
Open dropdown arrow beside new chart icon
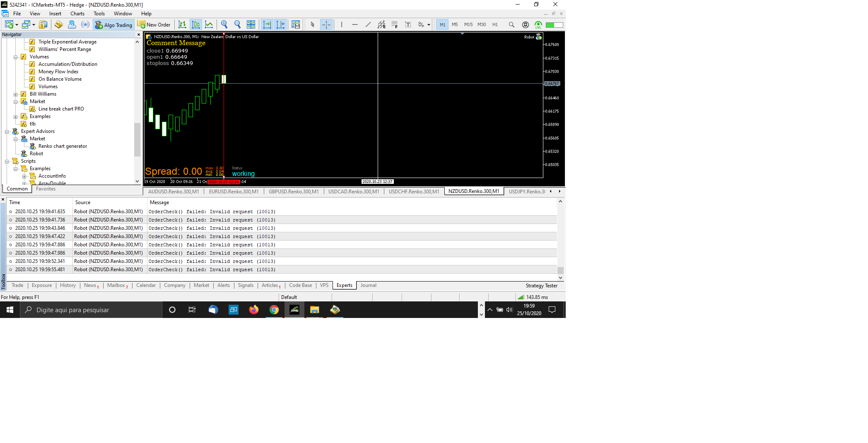[x=17, y=25]
